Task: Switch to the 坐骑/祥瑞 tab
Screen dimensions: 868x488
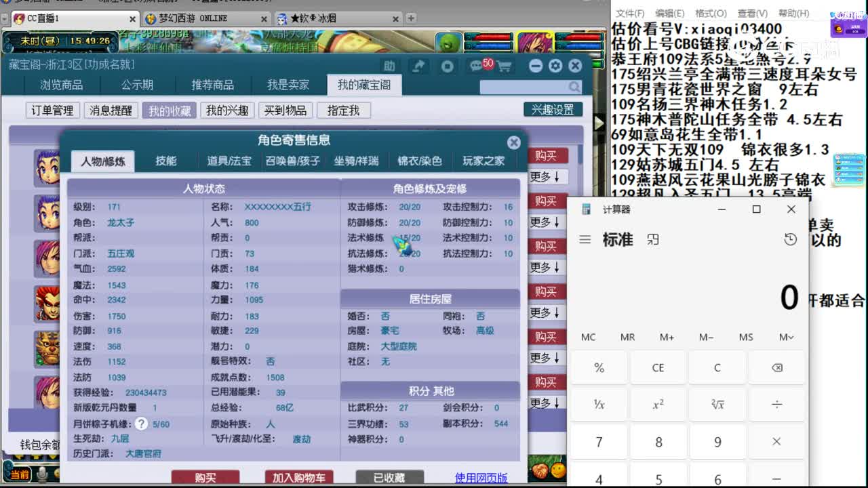Action: click(x=356, y=161)
